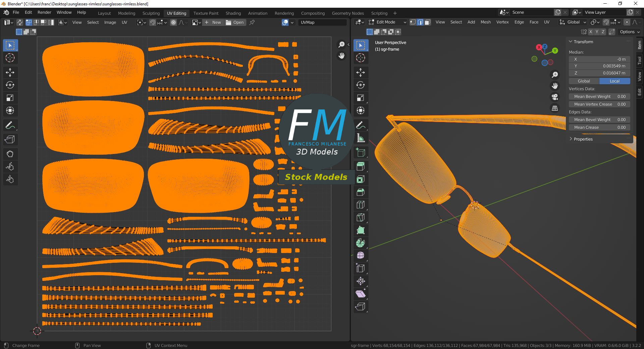Open the Edit Mode dropdown

[x=387, y=22]
